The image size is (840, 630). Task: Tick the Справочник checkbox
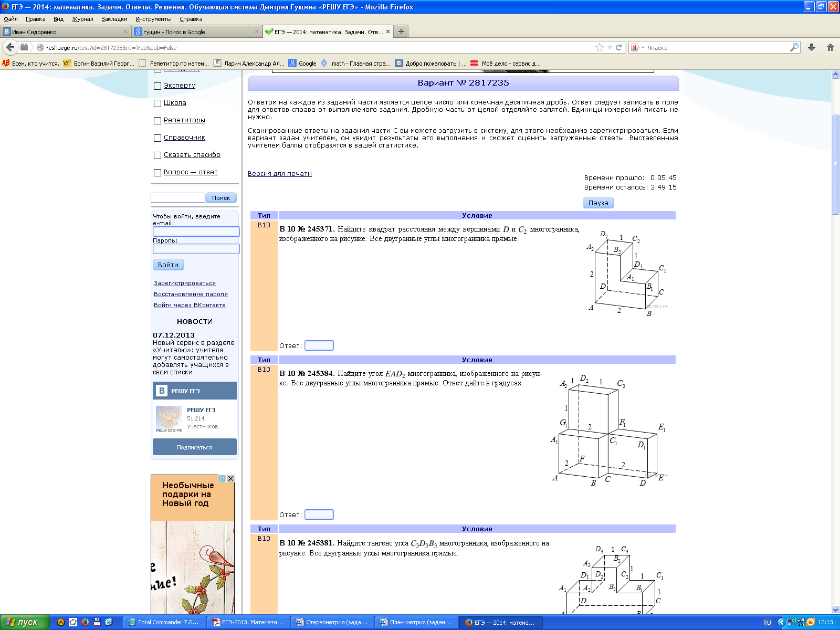157,138
